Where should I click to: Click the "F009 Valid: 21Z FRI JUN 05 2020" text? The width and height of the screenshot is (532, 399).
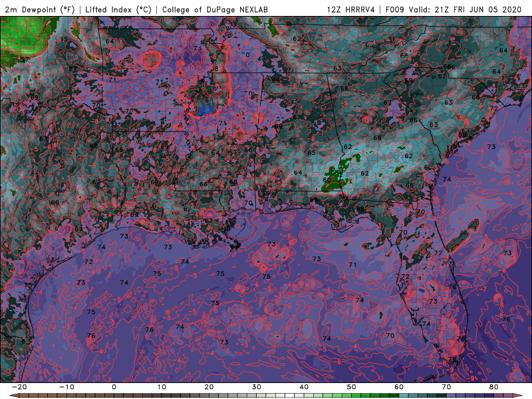454,9
